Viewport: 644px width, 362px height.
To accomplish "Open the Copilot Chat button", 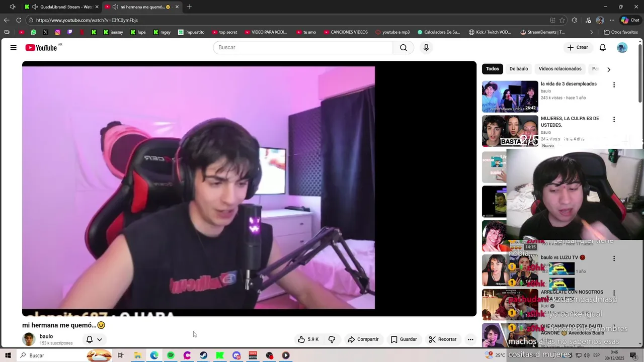I will coord(630,20).
